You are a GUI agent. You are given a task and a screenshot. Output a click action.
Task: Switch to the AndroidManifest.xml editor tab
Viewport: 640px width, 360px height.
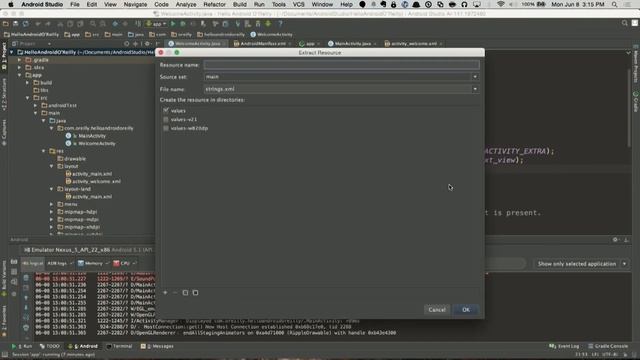pos(262,44)
